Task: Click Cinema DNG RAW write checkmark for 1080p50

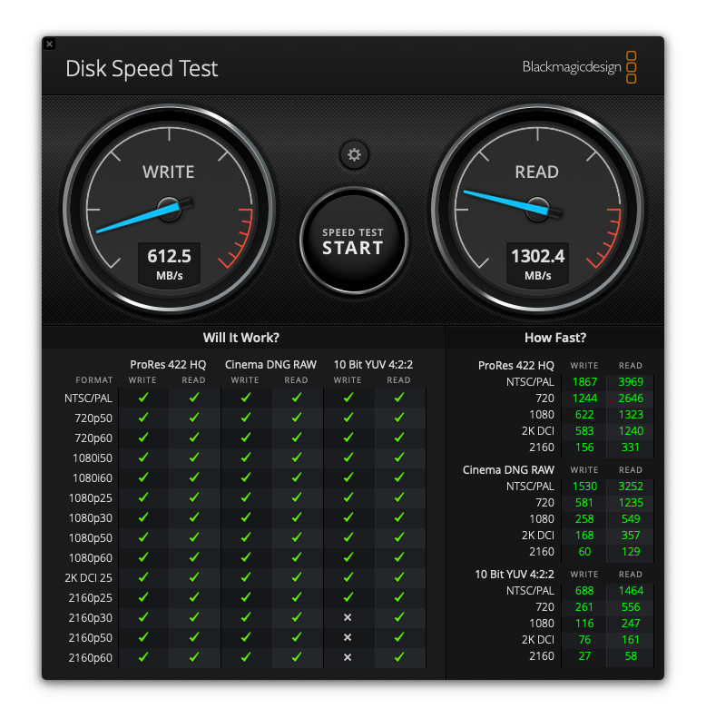Action: click(246, 537)
